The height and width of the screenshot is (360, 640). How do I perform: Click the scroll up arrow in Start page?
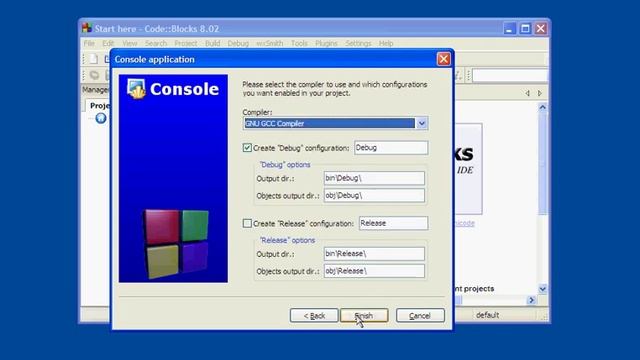point(542,107)
